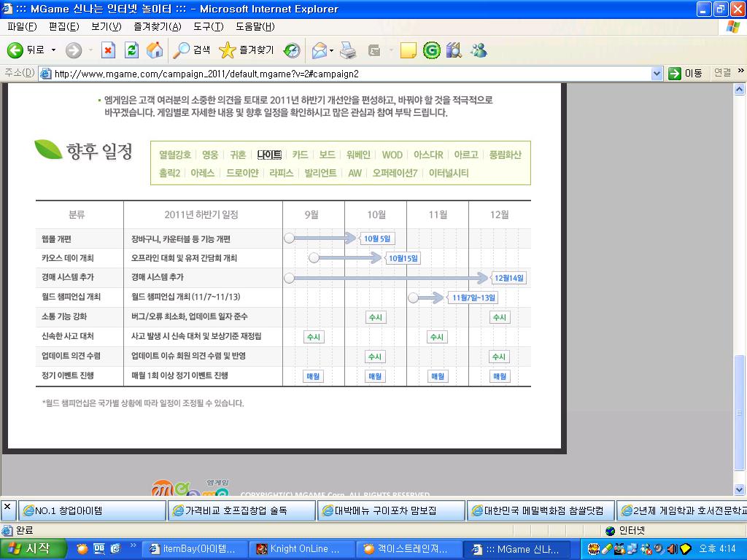This screenshot has height=560, width=747.
Task: Open the 아르고 schedule link
Action: point(466,155)
